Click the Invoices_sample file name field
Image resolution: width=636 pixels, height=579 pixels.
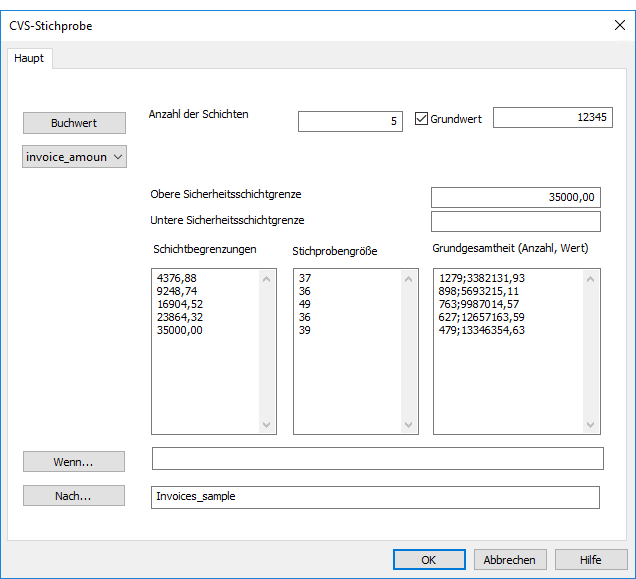pos(375,497)
